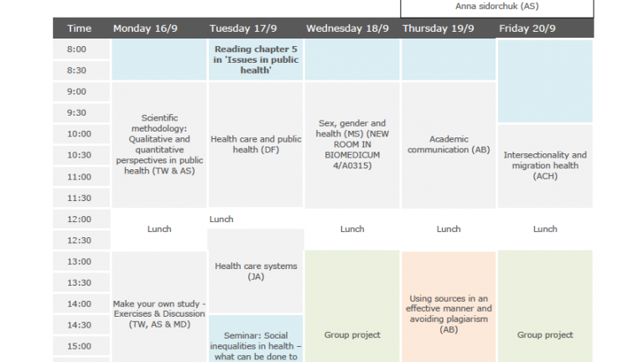The width and height of the screenshot is (644, 362).
Task: Select the Tuesday 17/9 column header
Action: (x=243, y=28)
